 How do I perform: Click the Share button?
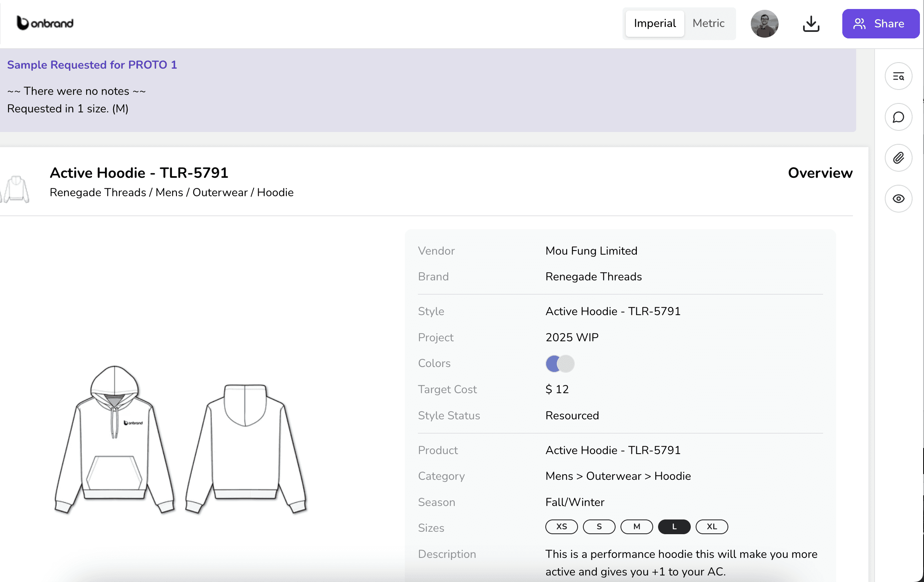(880, 24)
